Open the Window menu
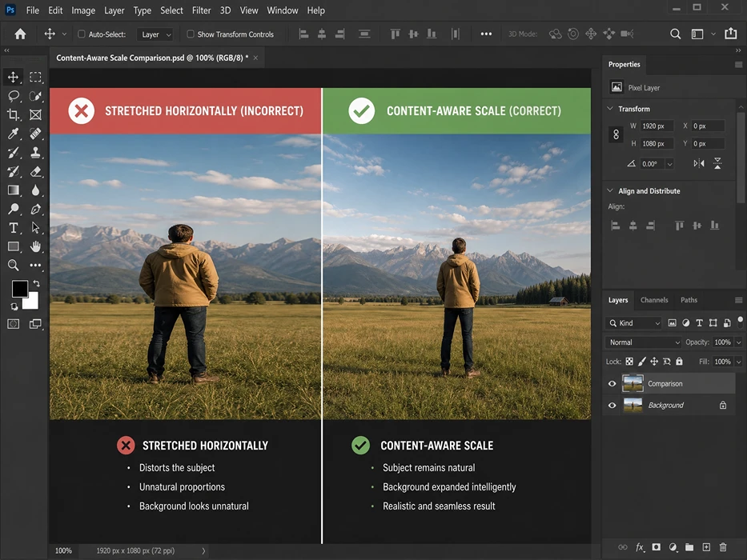Viewport: 747px width, 560px height. [283, 10]
